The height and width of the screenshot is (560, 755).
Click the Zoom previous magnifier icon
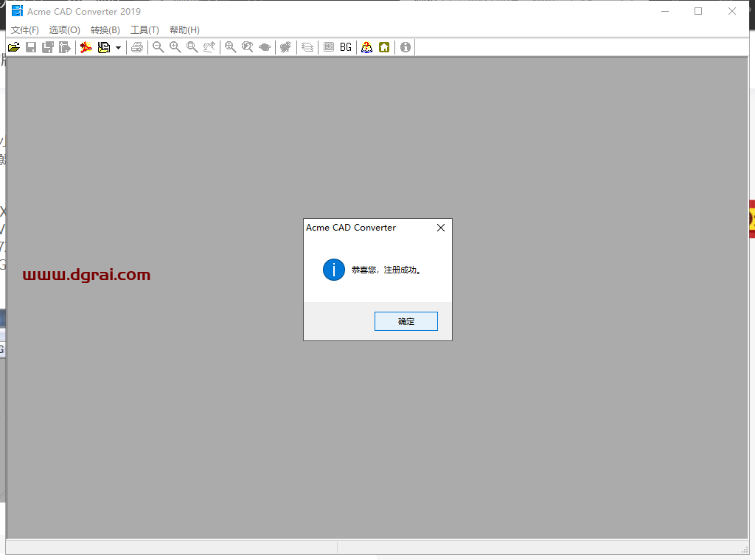248,47
